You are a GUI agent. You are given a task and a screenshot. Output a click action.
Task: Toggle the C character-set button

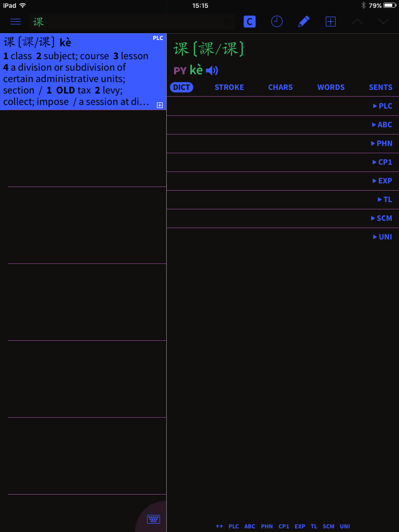[x=249, y=22]
